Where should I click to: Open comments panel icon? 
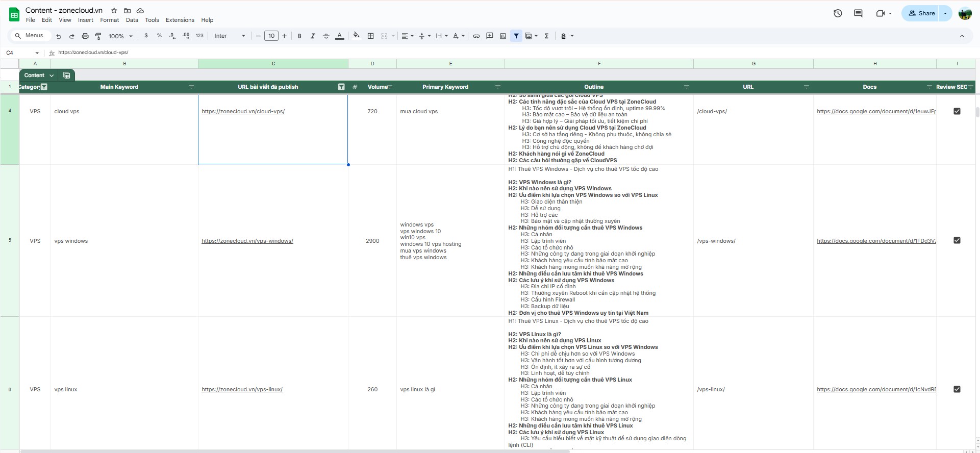[858, 13]
